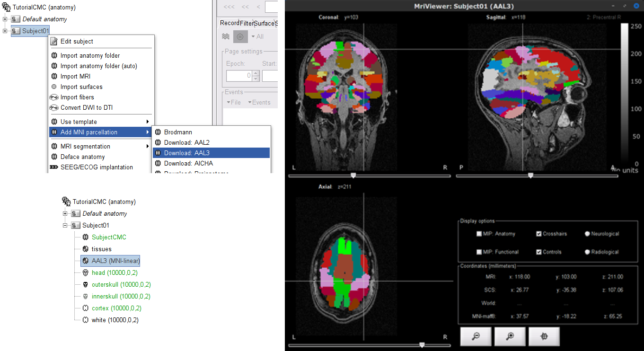Select the Neurological orientation radio button
644x351 pixels.
tap(587, 234)
